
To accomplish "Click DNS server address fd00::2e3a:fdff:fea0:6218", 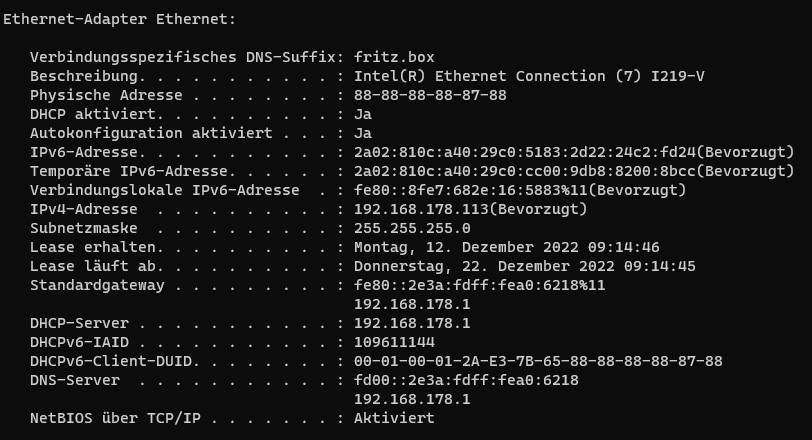I will [x=466, y=380].
